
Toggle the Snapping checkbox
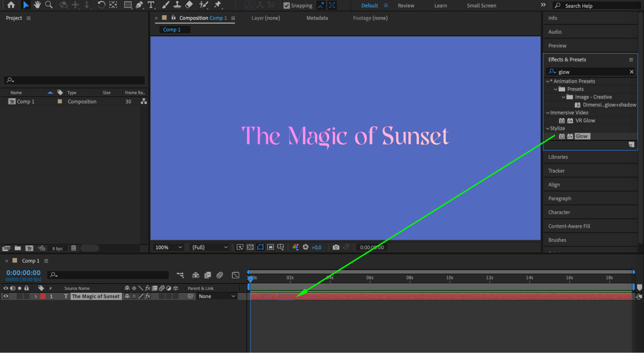tap(286, 5)
